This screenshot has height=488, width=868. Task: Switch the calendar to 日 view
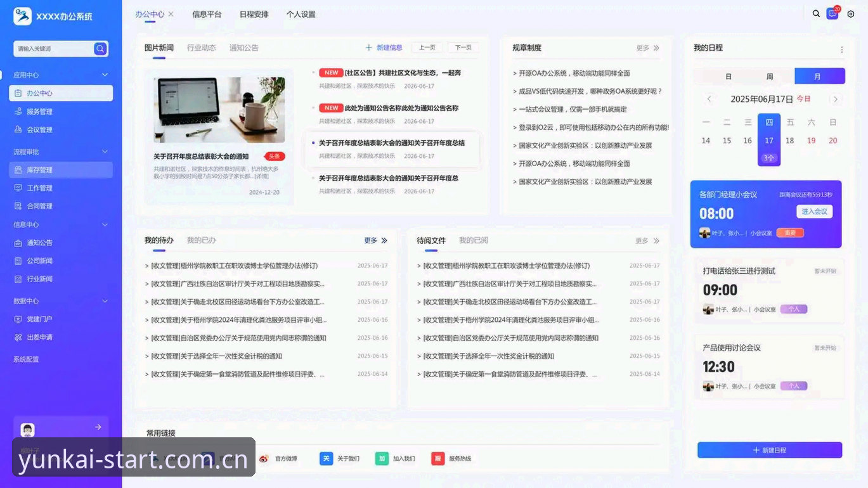point(729,76)
